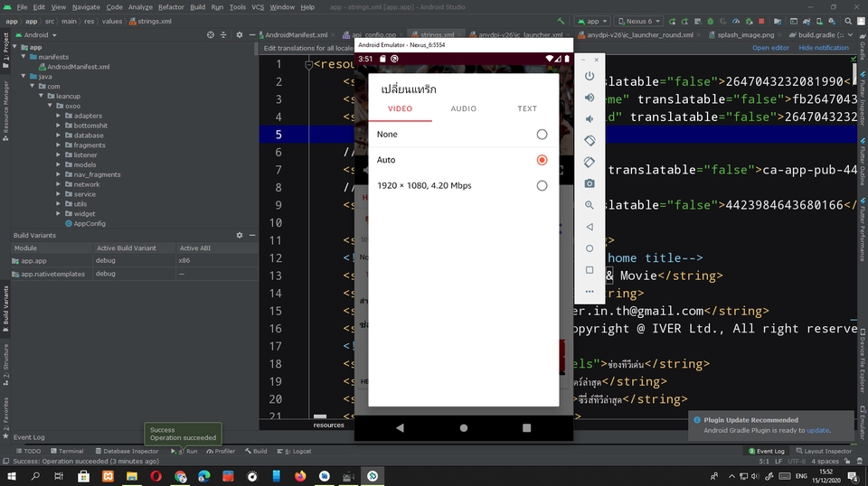Open the app run configuration dropdown
Viewport: 868px width, 486px height.
click(592, 21)
